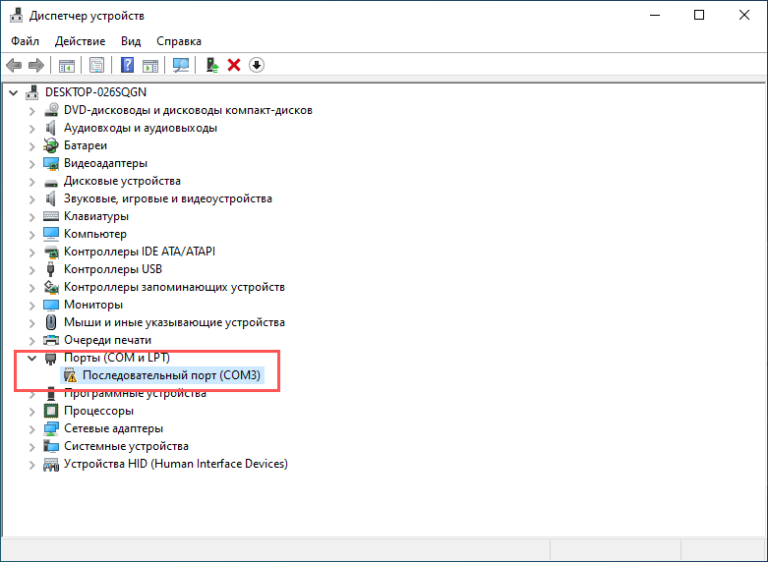Click Scan for hardware changes monitor icon
Image resolution: width=768 pixels, height=562 pixels.
181,65
